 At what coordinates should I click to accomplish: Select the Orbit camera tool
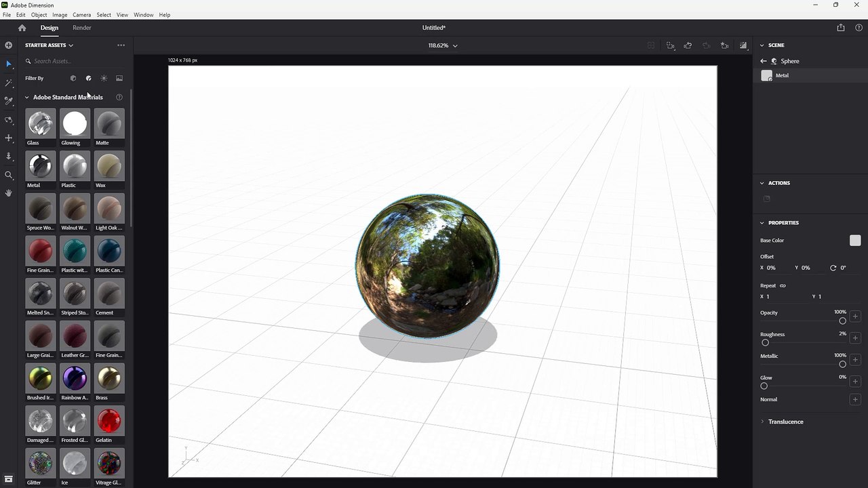click(x=9, y=120)
